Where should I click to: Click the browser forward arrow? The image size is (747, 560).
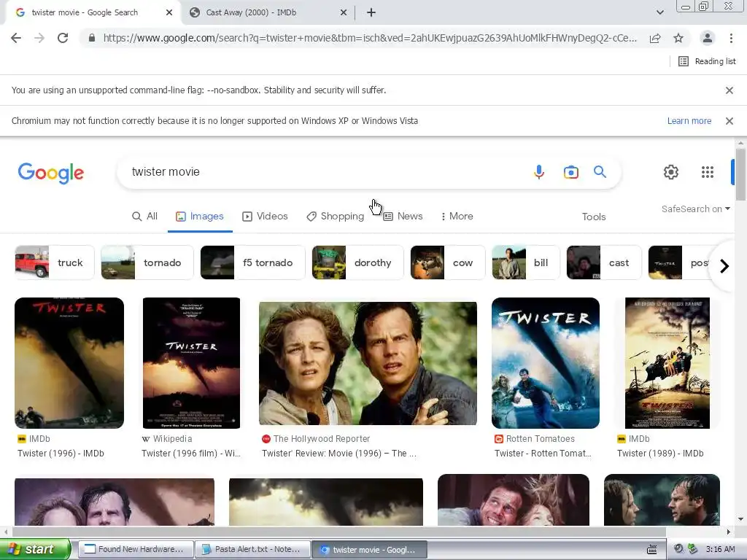click(x=39, y=38)
